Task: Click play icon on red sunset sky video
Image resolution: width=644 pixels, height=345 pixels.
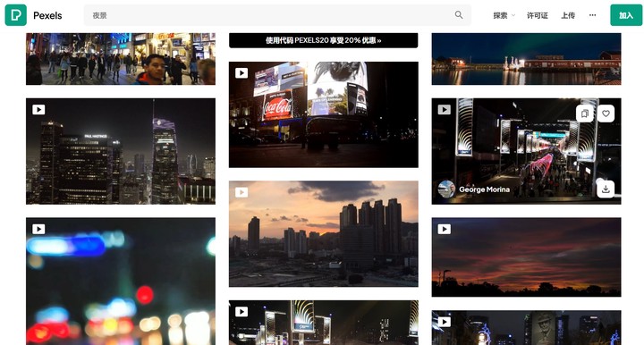Action: [x=444, y=229]
